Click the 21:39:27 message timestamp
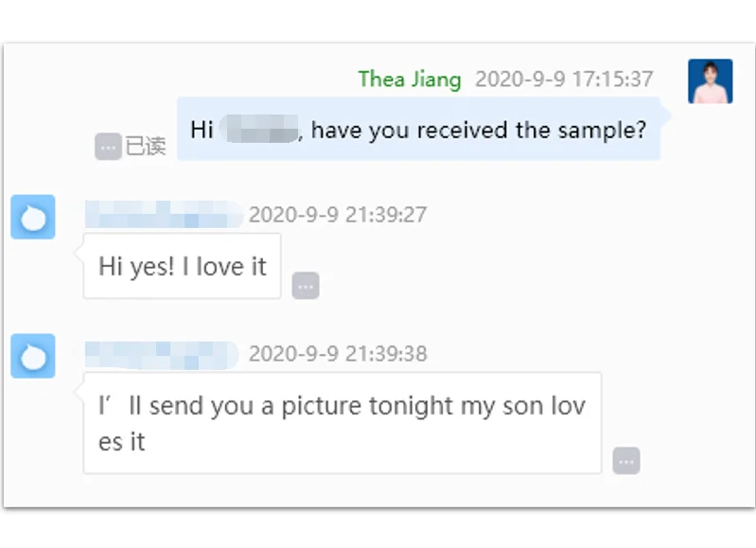This screenshot has width=756, height=548. click(338, 215)
